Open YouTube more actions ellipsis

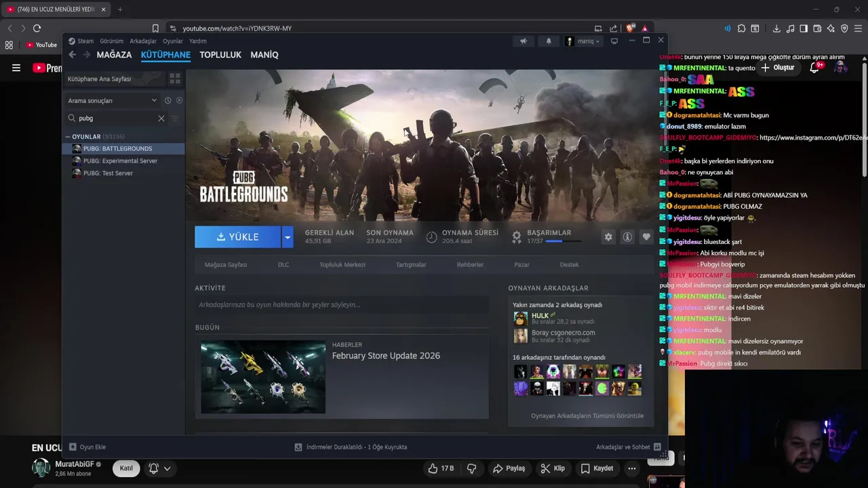pos(632,468)
